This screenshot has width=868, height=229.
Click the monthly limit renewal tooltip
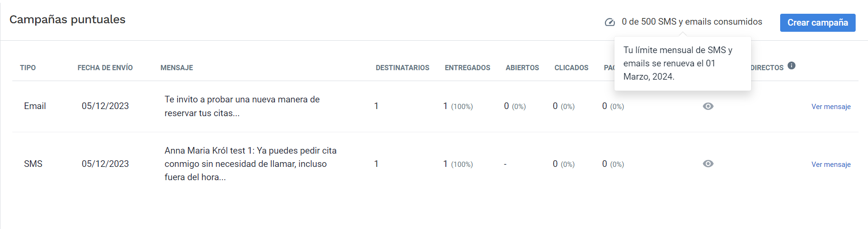[682, 64]
